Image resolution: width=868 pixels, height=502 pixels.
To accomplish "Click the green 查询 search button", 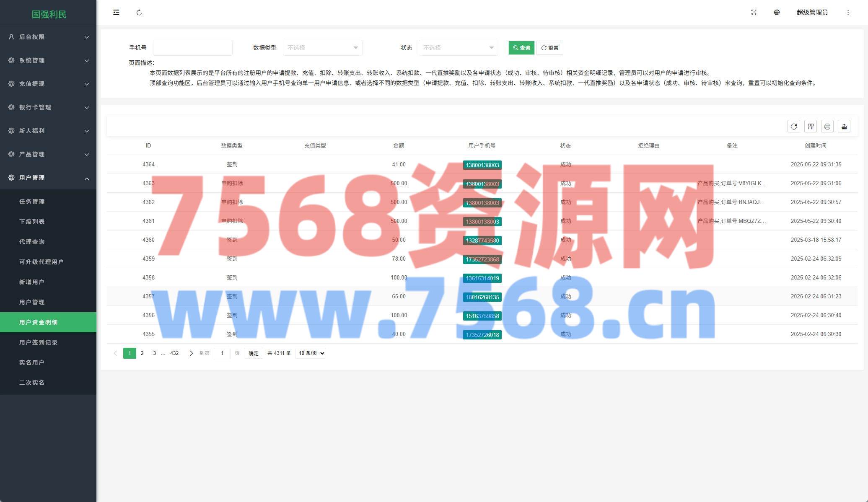I will point(521,48).
